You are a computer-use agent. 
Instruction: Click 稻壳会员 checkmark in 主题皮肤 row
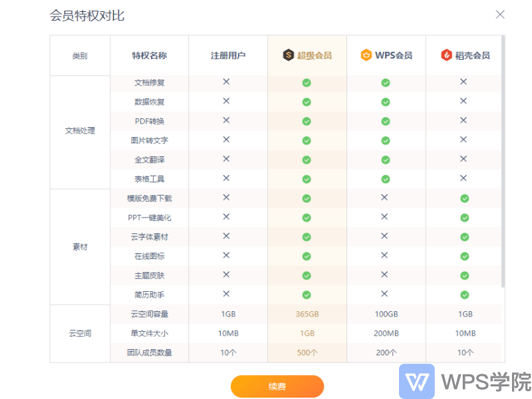click(x=465, y=275)
